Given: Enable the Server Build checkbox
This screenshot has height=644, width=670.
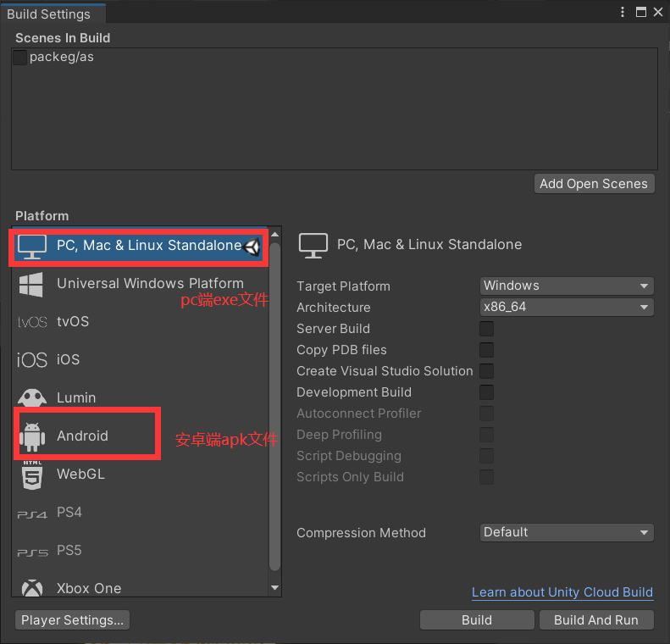Looking at the screenshot, I should pos(486,329).
